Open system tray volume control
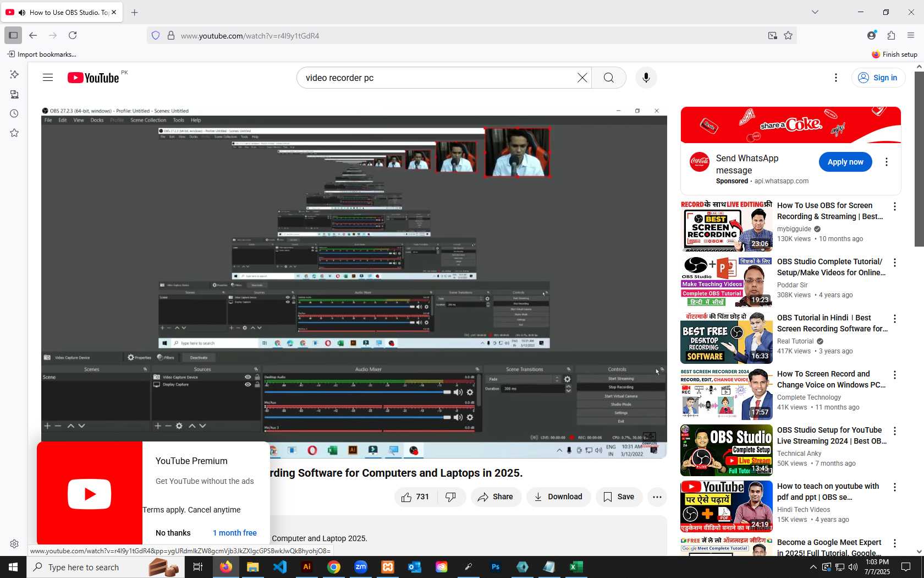 (853, 567)
